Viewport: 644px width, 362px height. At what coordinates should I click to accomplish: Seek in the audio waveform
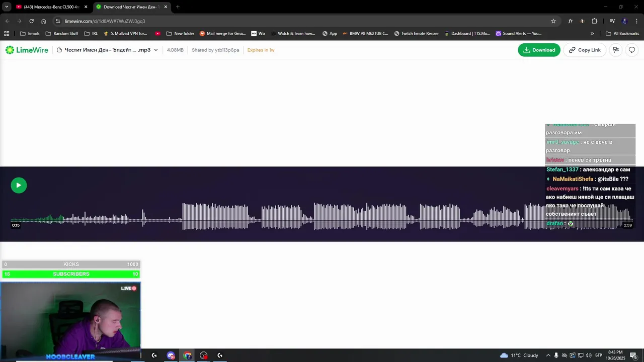click(322, 217)
